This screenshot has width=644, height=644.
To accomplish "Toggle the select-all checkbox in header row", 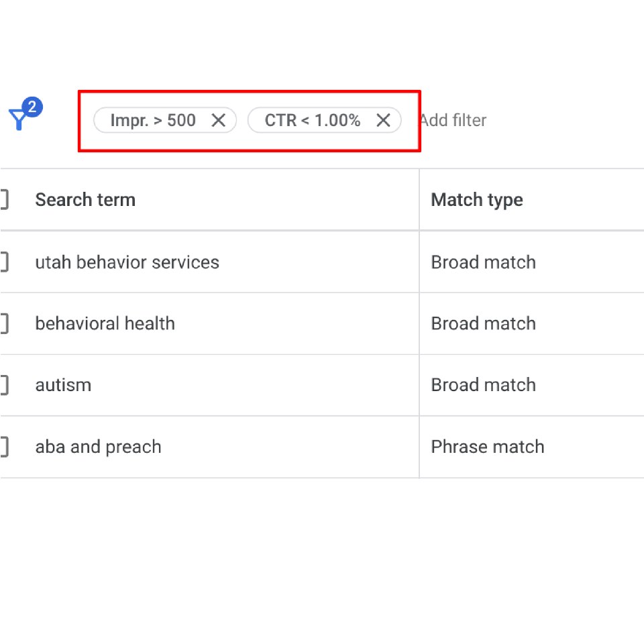I will coord(4,200).
